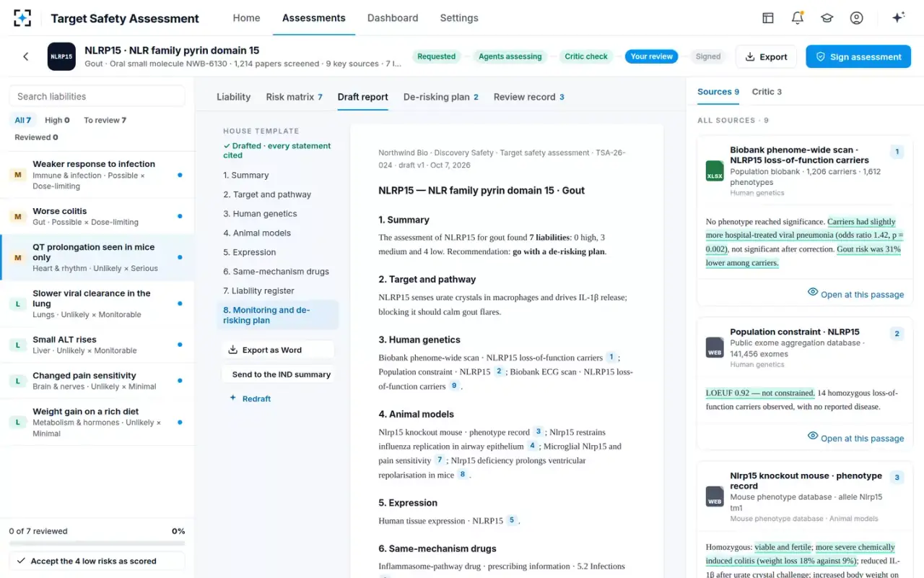924x578 pixels.
Task: Filter liabilities by High 0
Action: [57, 120]
